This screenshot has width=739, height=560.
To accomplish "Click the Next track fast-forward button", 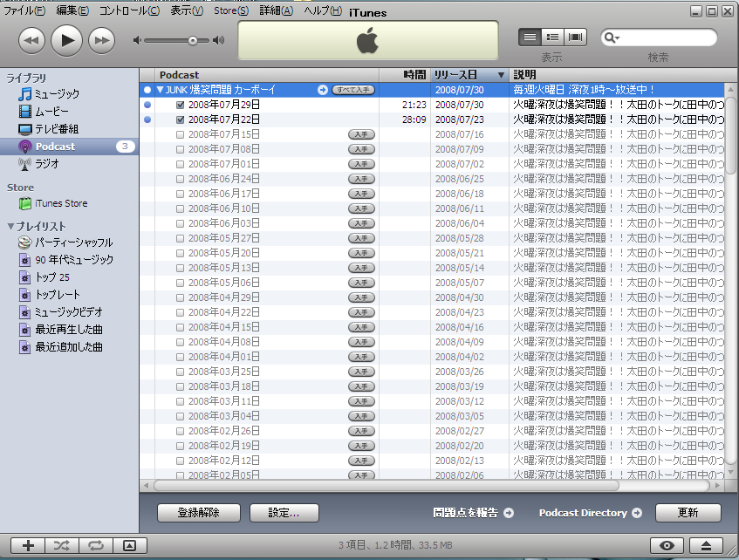I will pyautogui.click(x=102, y=40).
